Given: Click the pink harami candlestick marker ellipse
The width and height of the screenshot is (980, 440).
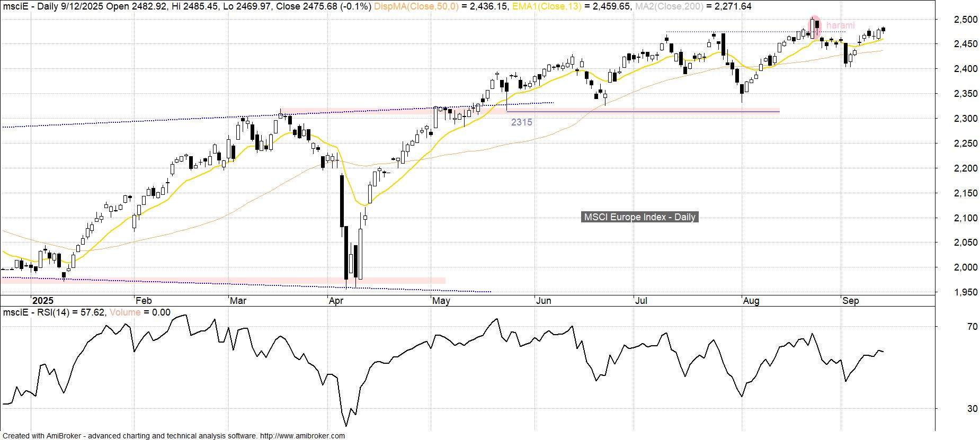Looking at the screenshot, I should pyautogui.click(x=815, y=26).
